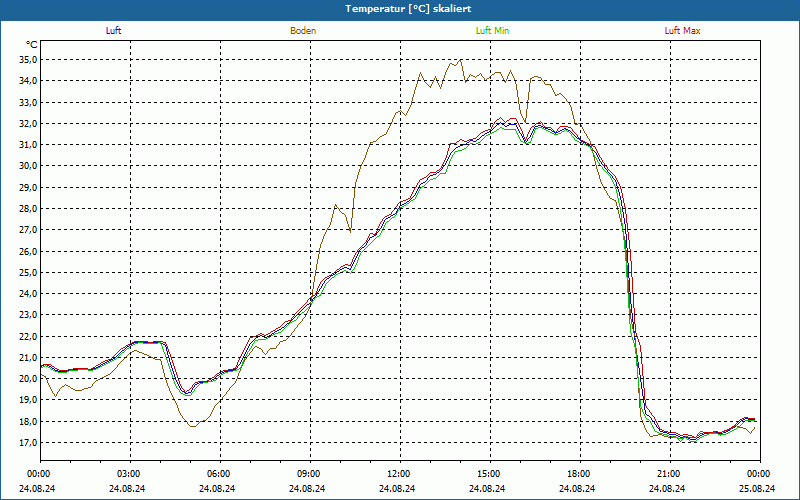Click the 23,0 y-axis value
The image size is (800, 500).
[x=29, y=315]
